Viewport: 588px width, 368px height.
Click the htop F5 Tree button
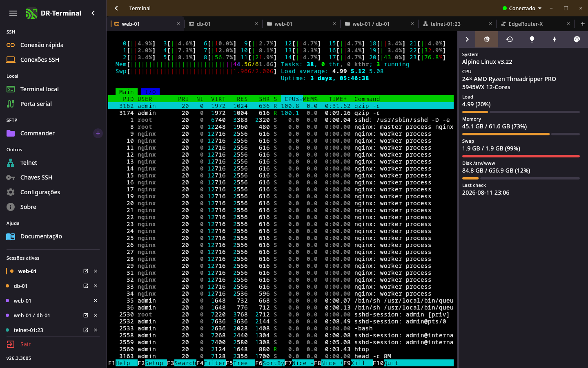click(241, 363)
